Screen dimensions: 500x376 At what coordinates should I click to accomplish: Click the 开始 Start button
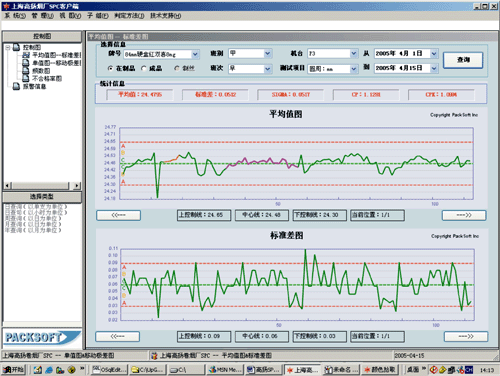click(13, 369)
